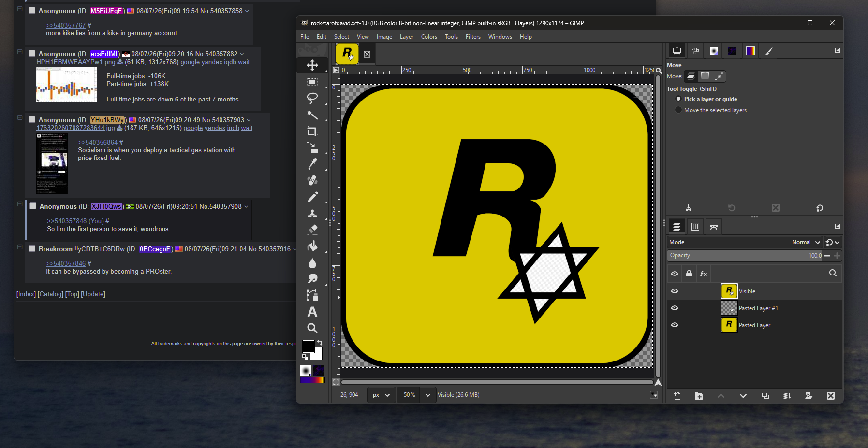868x448 pixels.
Task: Hide the 'Visible' layer with eye icon
Action: tap(675, 291)
